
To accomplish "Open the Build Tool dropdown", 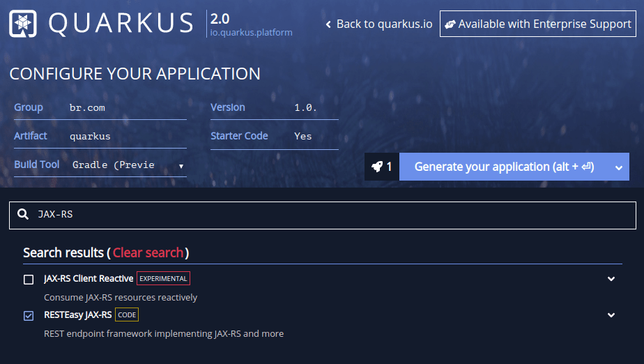I will [128, 165].
